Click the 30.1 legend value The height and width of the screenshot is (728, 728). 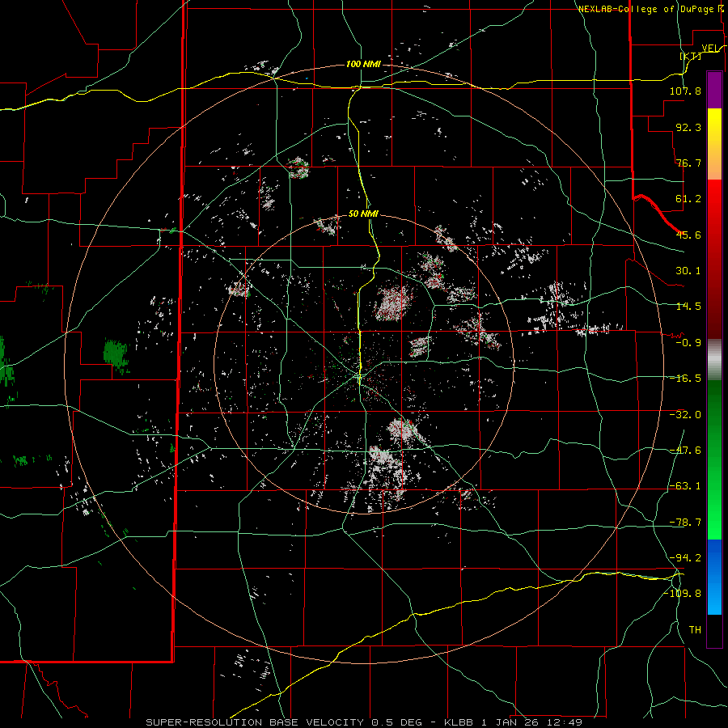[688, 271]
